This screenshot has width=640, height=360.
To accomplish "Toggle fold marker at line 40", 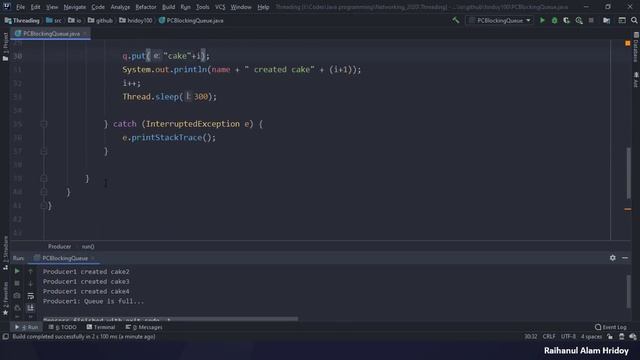I will [44, 192].
